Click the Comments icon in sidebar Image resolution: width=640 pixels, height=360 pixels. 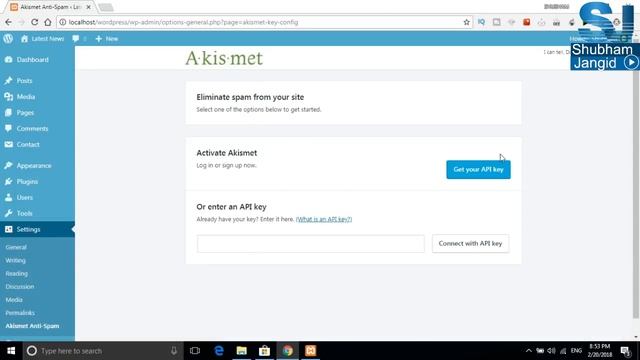pyautogui.click(x=9, y=129)
